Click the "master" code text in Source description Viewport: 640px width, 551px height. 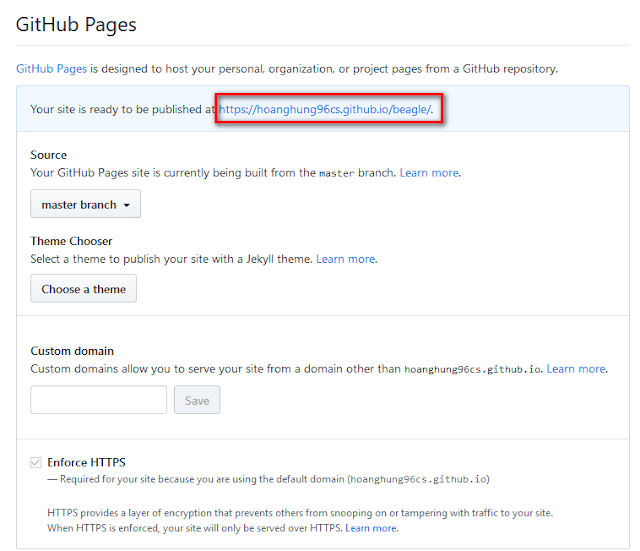[x=336, y=174]
